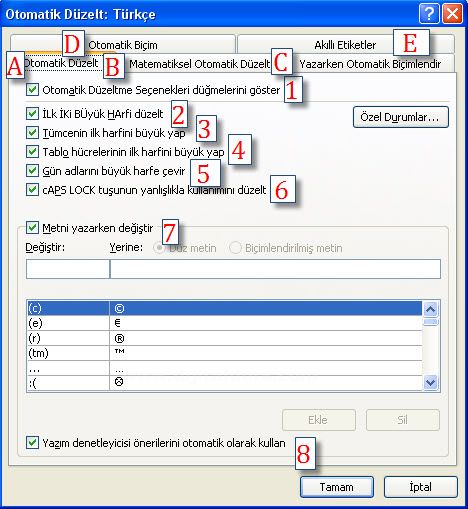Toggle Tümcenin ilk harfini büyük yap
Viewport: 468px width, 509px height.
click(x=32, y=133)
